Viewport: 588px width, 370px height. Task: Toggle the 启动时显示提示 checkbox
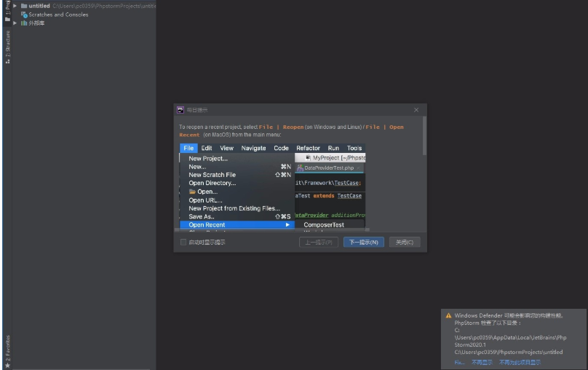point(183,242)
